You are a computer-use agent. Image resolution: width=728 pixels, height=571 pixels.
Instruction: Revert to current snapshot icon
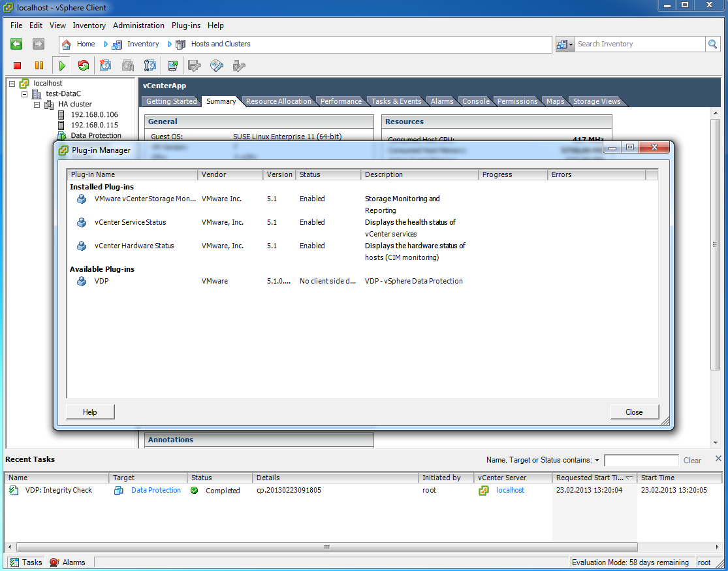coord(128,65)
